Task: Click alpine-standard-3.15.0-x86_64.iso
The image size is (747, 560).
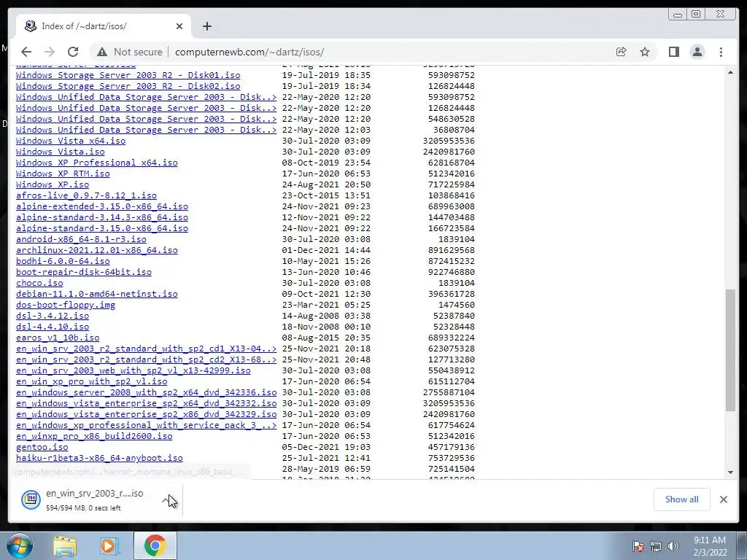Action: [x=102, y=228]
